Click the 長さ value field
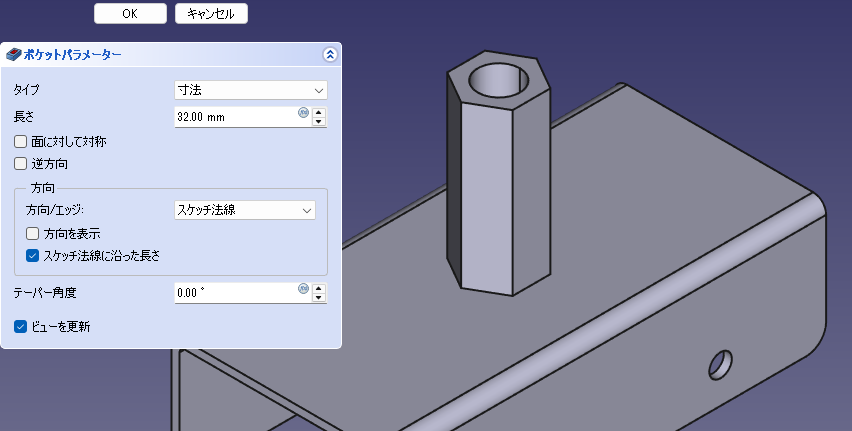Viewport: 852px width, 431px height. click(x=235, y=117)
